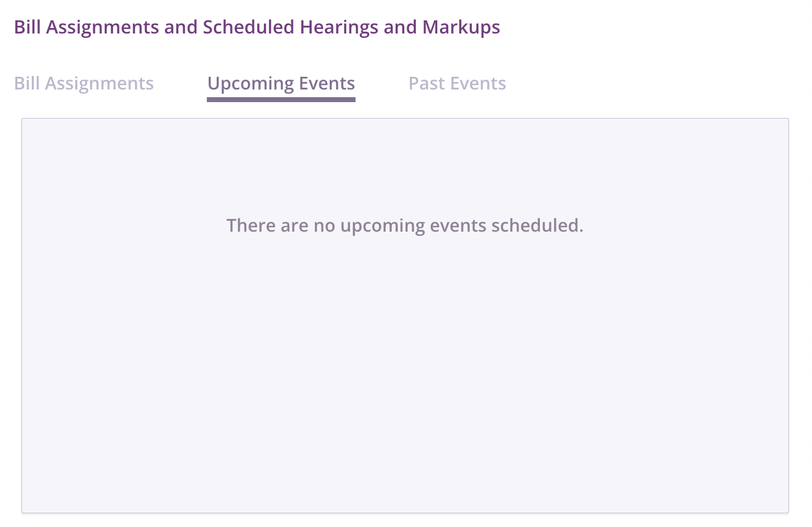The height and width of the screenshot is (527, 812).
Task: Go to Bill Assignments section
Action: pyautogui.click(x=83, y=83)
